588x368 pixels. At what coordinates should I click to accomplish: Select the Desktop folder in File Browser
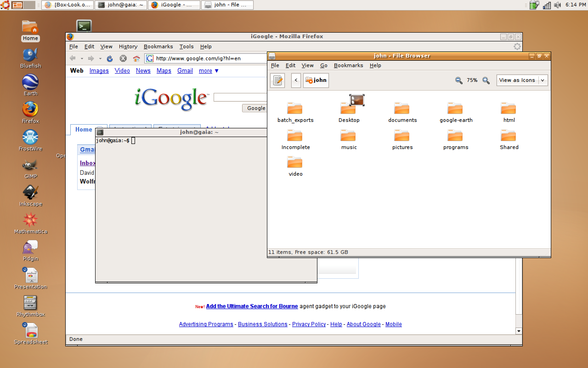coord(349,110)
